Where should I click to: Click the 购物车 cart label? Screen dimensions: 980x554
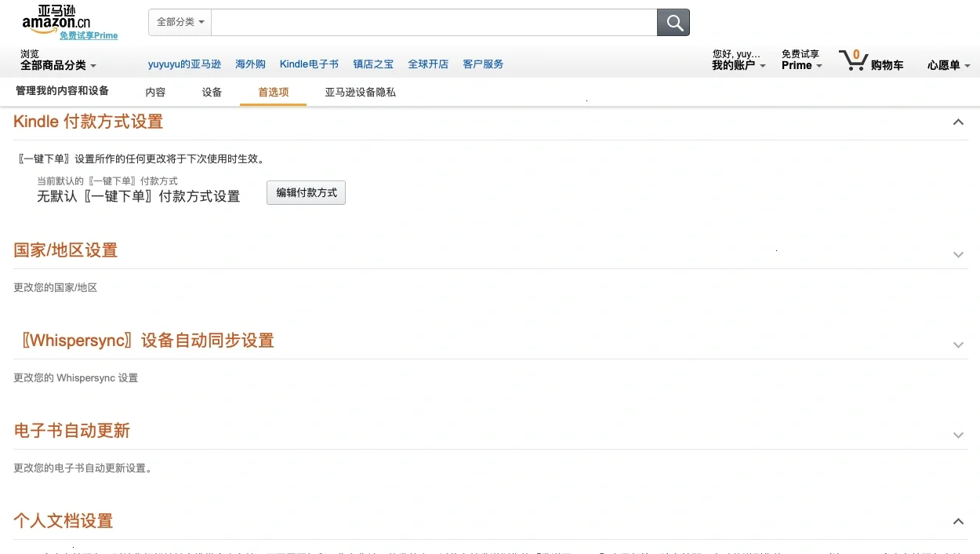pyautogui.click(x=887, y=65)
